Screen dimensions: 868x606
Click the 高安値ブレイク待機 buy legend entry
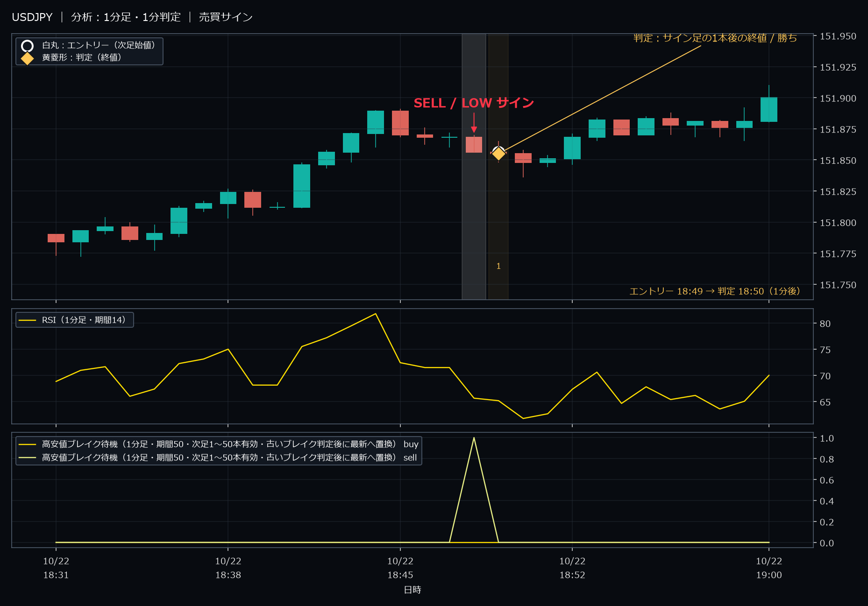point(219,444)
